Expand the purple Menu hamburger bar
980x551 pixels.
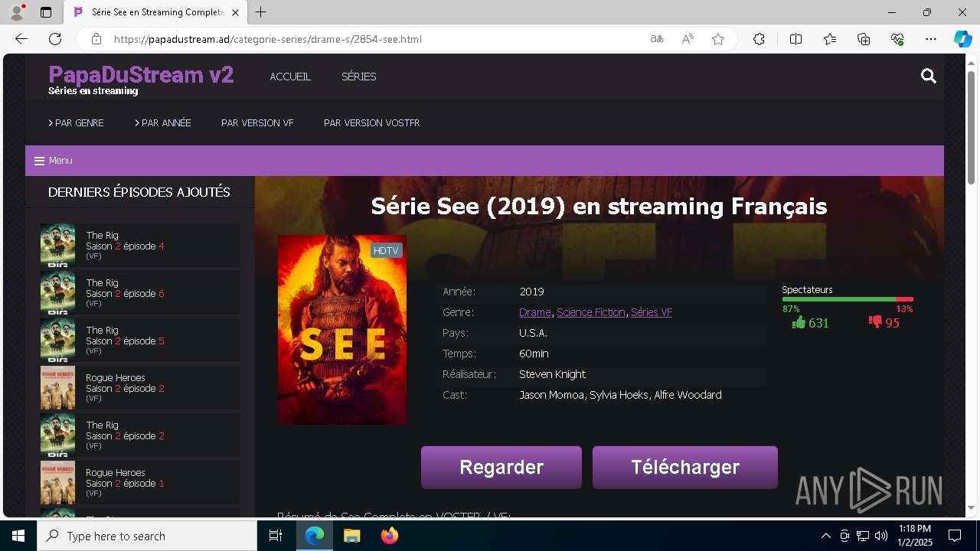pyautogui.click(x=484, y=161)
